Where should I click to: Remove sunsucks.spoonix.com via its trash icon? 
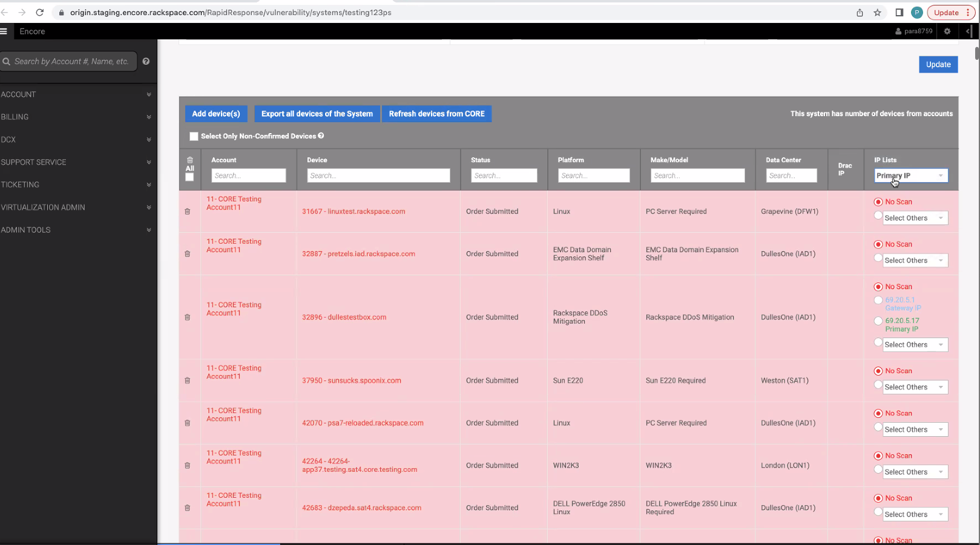coord(188,381)
